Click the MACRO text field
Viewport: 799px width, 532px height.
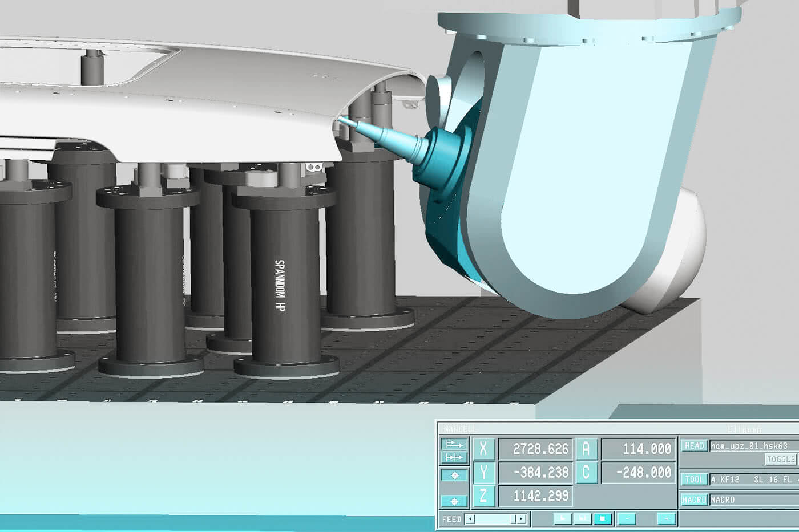pyautogui.click(x=753, y=499)
